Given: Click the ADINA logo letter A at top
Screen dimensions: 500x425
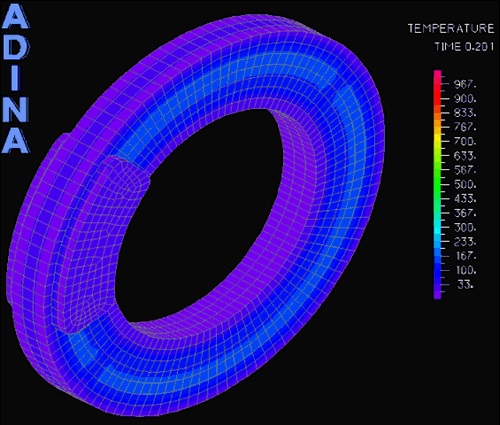Looking at the screenshot, I should click(16, 17).
